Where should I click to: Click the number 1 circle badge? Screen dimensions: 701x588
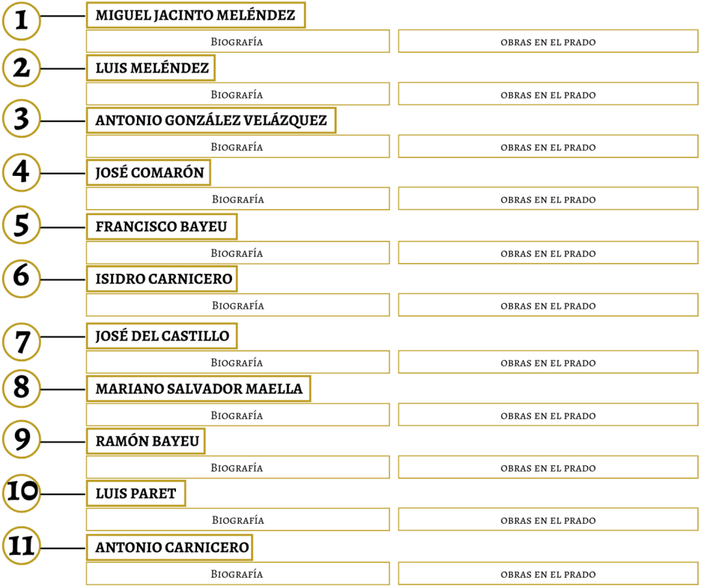(x=22, y=21)
